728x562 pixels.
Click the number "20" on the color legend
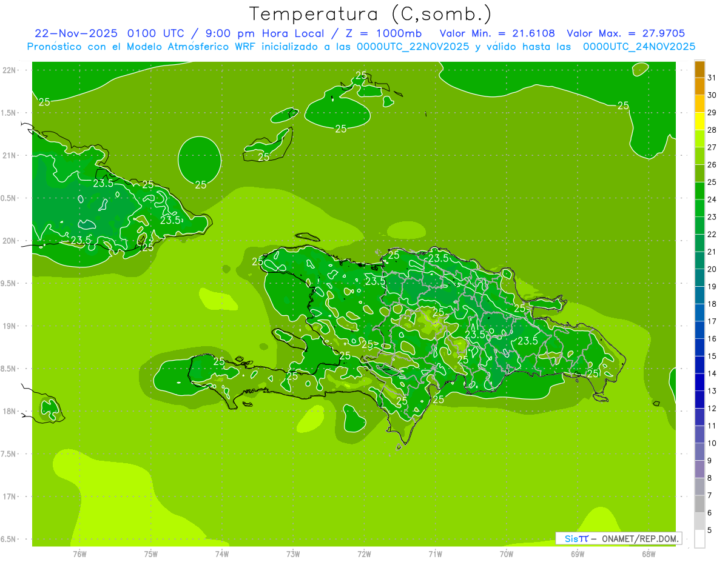tap(712, 269)
